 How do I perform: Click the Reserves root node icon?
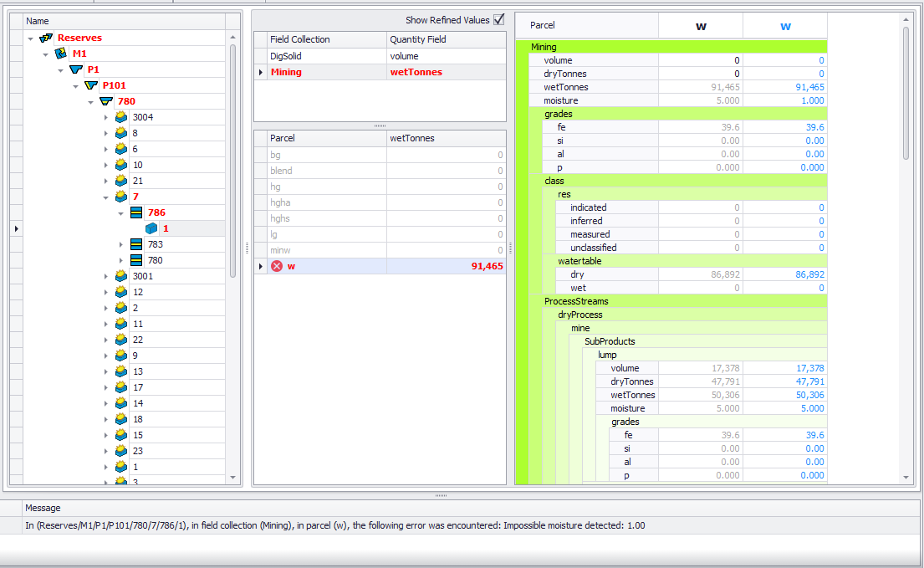[46, 38]
